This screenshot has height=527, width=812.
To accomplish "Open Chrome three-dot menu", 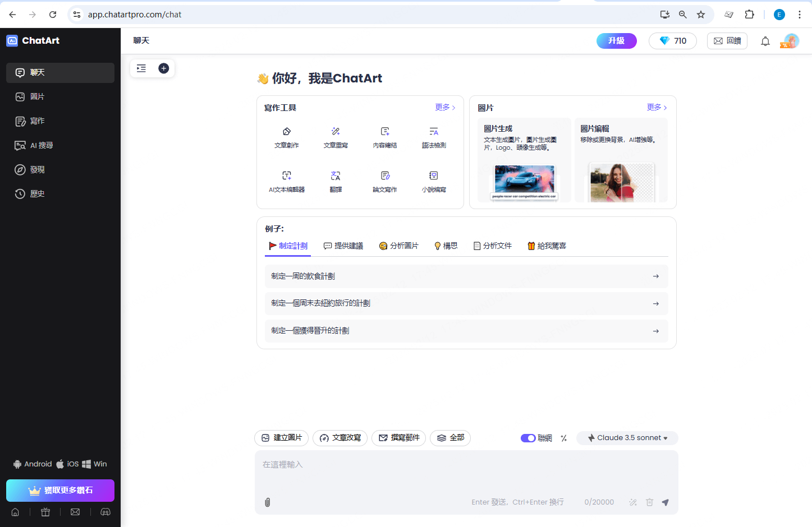I will 800,15.
